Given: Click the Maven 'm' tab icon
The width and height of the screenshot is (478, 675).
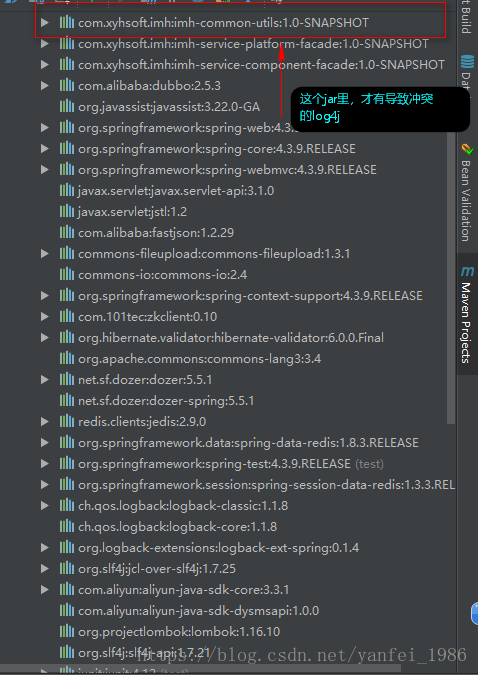Looking at the screenshot, I should (467, 271).
